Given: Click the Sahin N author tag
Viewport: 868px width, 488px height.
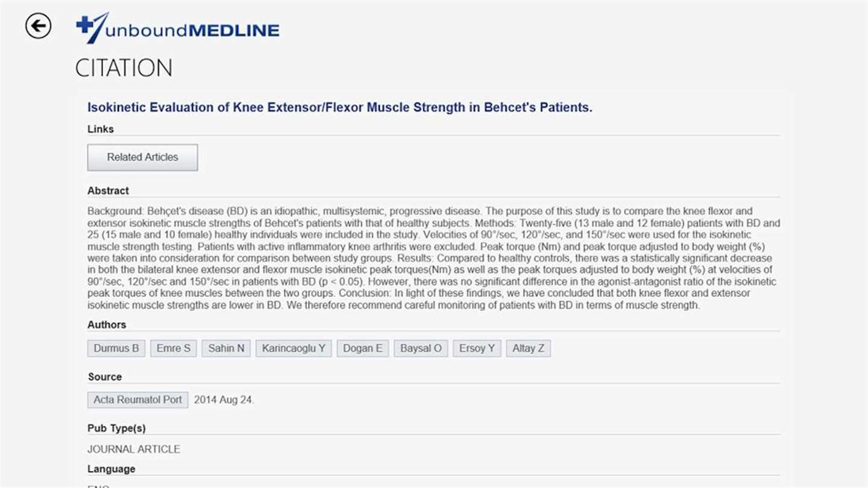Looking at the screenshot, I should [x=226, y=348].
